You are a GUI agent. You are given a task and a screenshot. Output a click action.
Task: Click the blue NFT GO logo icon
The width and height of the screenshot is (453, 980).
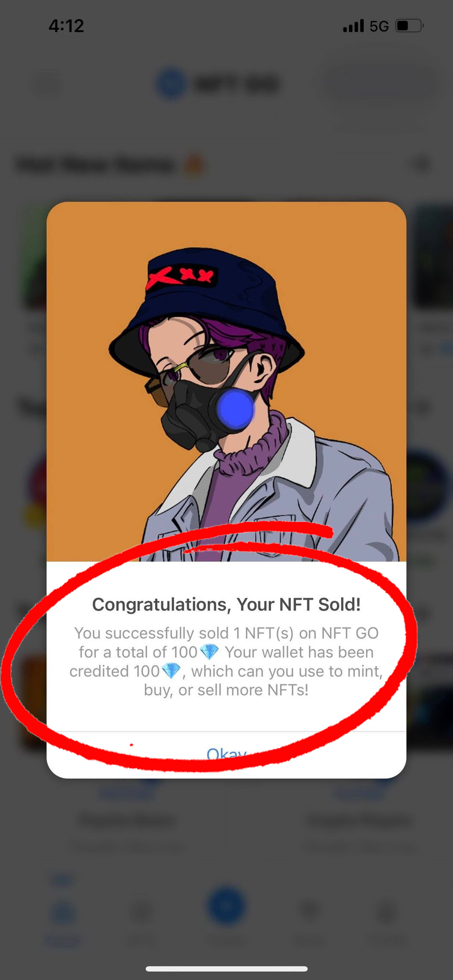[x=171, y=84]
